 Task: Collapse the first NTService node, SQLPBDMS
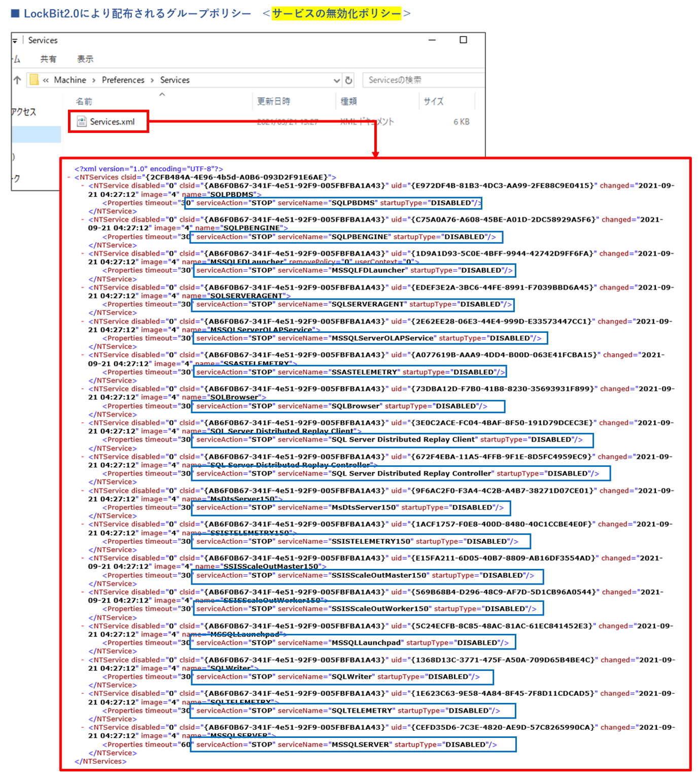click(x=83, y=186)
